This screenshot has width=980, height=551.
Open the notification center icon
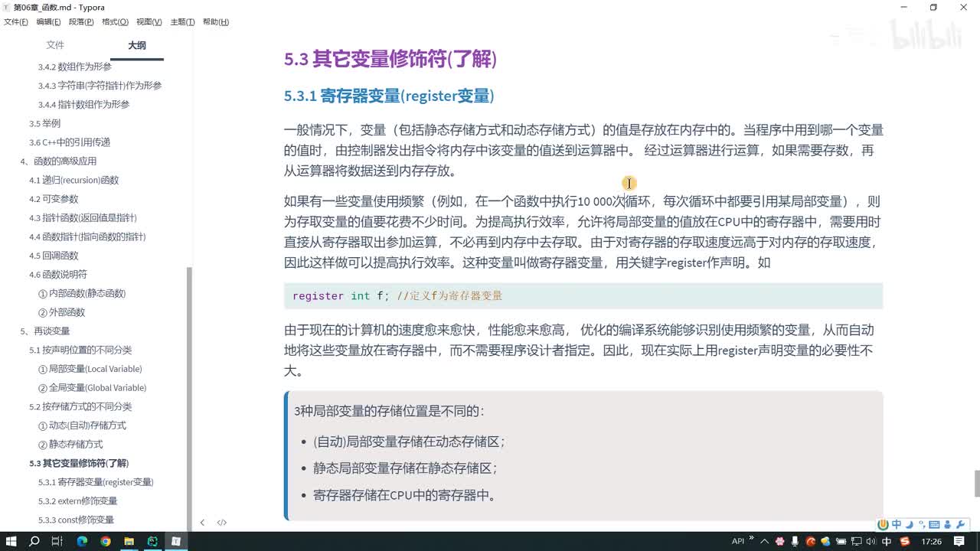[959, 541]
